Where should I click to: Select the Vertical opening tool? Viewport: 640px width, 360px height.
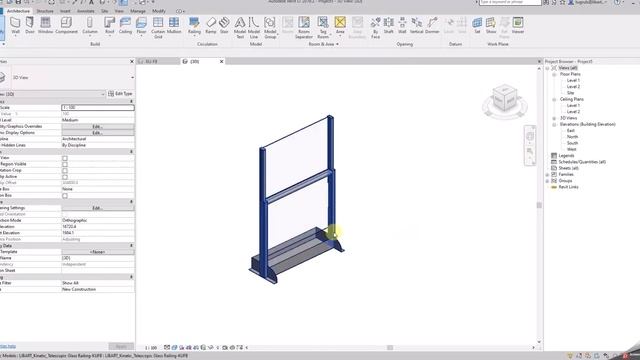tap(417, 25)
